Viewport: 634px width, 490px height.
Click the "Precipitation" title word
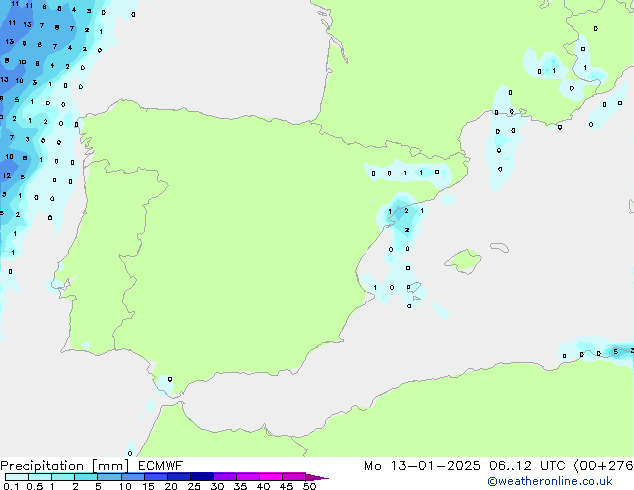(42, 466)
